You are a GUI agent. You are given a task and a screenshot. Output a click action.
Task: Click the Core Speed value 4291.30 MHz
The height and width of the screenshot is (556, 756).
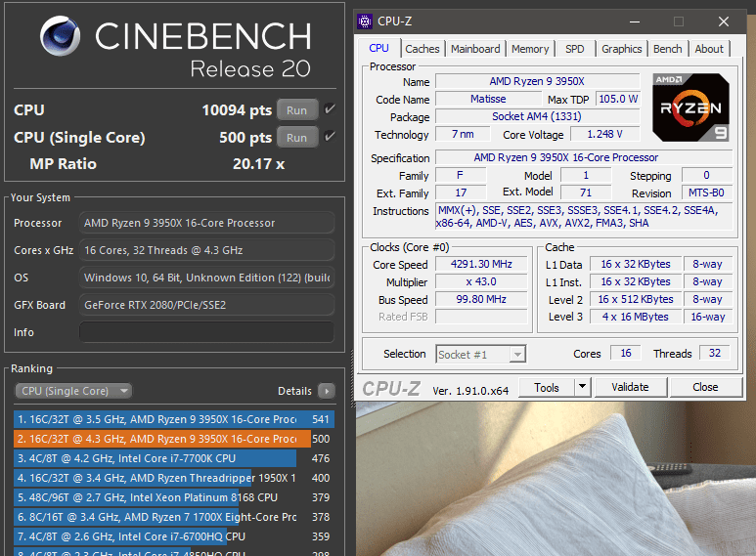click(x=481, y=264)
